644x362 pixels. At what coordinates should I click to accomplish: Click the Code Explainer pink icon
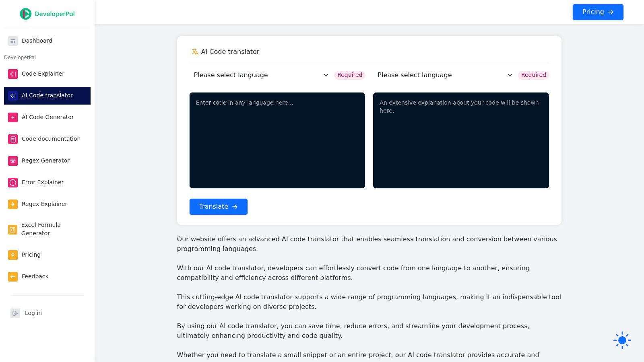[13, 74]
